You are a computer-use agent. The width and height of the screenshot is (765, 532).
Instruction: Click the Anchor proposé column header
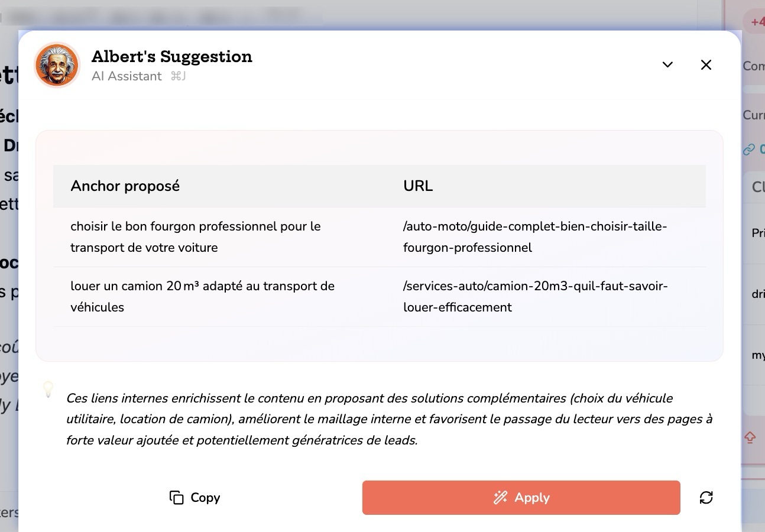point(125,186)
